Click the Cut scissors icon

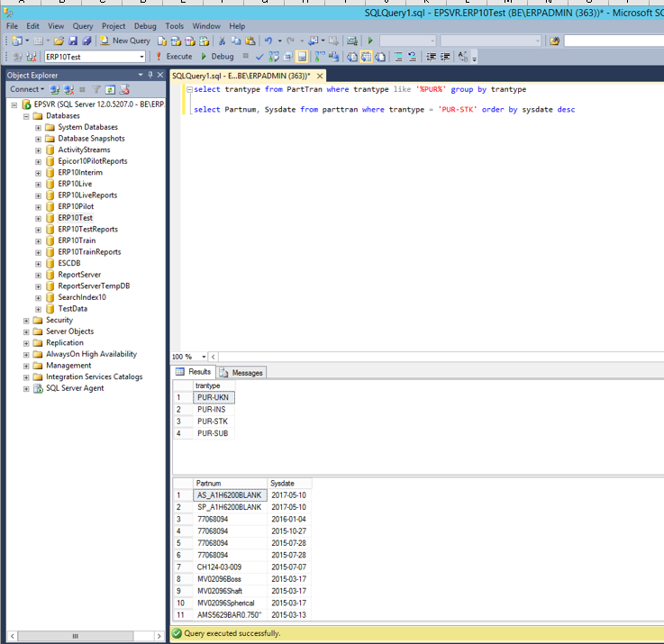[223, 41]
